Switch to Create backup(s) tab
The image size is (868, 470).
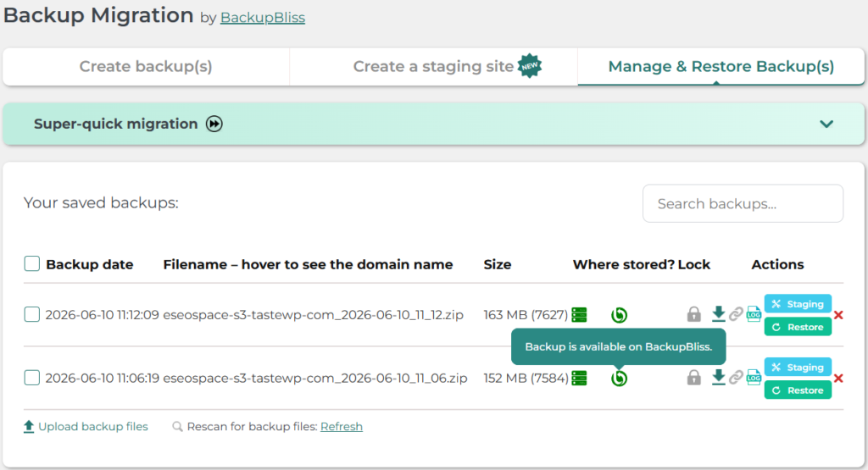coord(146,66)
